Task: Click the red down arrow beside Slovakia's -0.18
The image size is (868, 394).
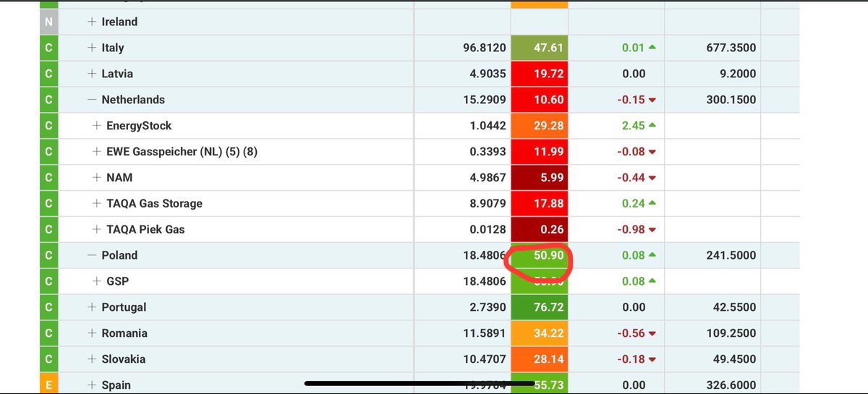Action: pyautogui.click(x=652, y=359)
